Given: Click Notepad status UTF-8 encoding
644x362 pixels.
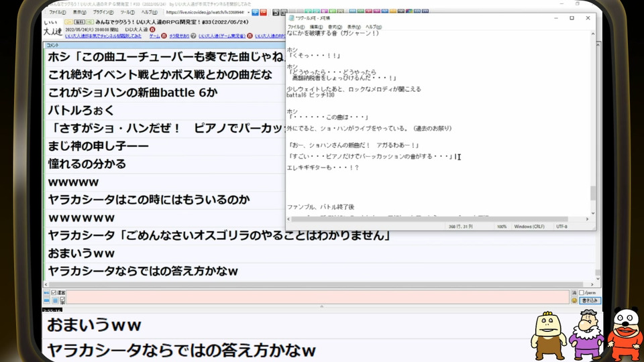Looking at the screenshot, I should 561,227.
